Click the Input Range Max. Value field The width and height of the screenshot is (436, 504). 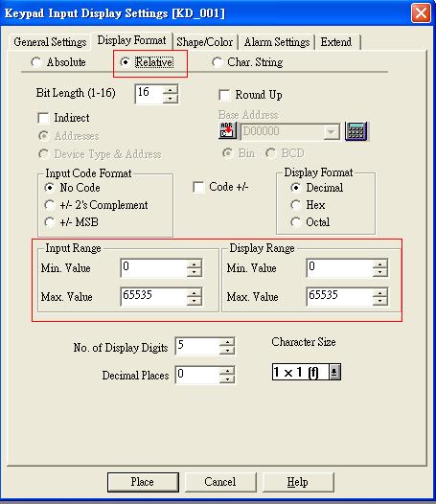153,296
